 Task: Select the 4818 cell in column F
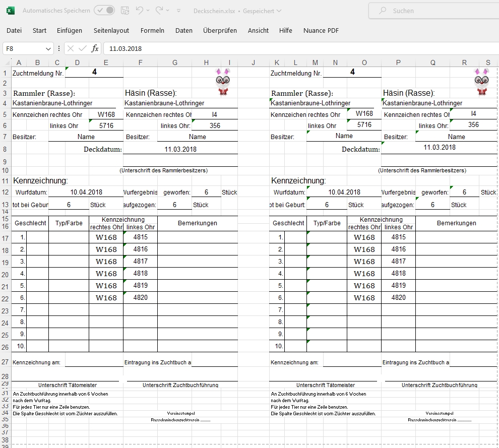[140, 273]
